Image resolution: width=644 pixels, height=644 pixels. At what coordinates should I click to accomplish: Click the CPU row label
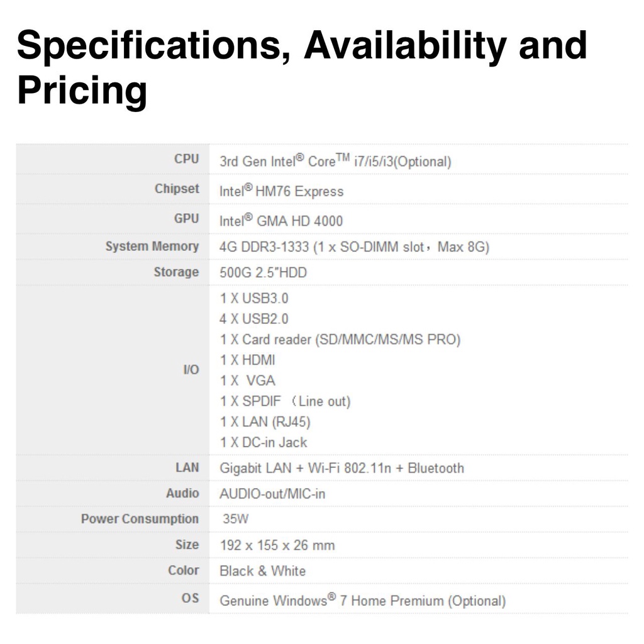point(186,159)
